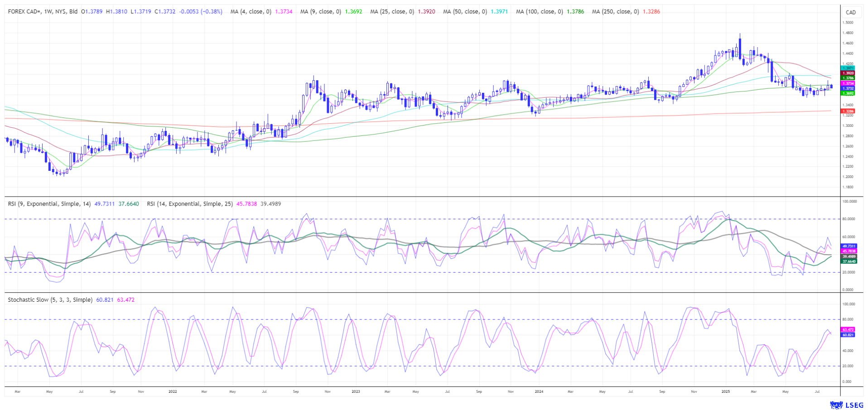Open the MA (250, close, 0) legend

point(615,12)
